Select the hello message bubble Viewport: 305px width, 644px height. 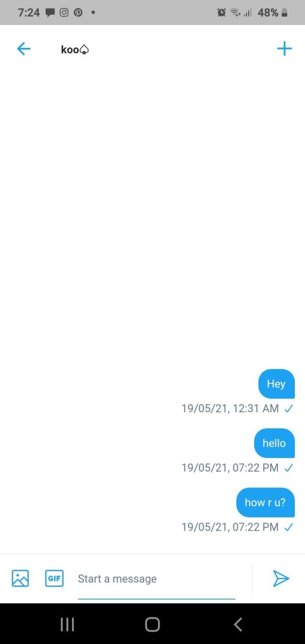tap(274, 443)
